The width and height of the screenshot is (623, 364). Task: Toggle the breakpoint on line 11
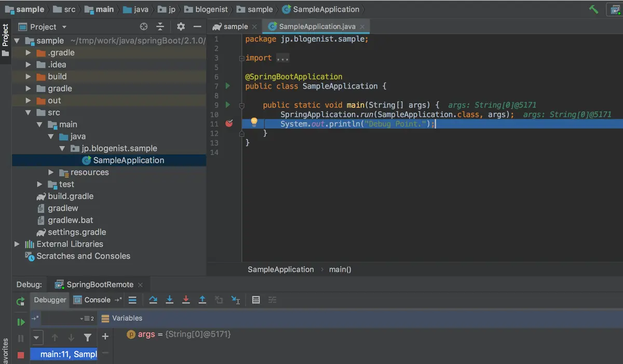point(229,123)
